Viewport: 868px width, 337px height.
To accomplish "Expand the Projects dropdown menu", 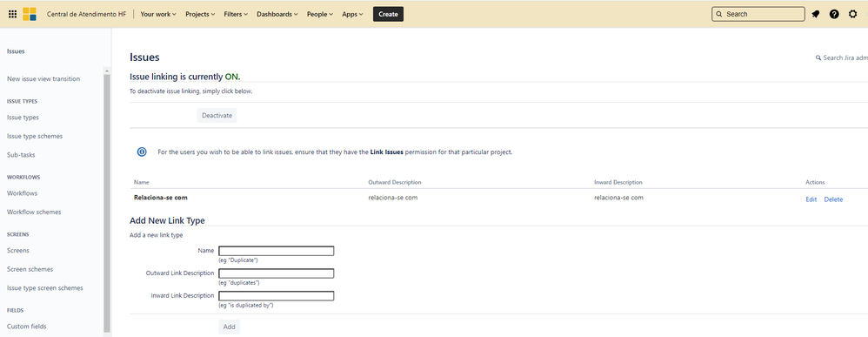I will click(x=200, y=15).
